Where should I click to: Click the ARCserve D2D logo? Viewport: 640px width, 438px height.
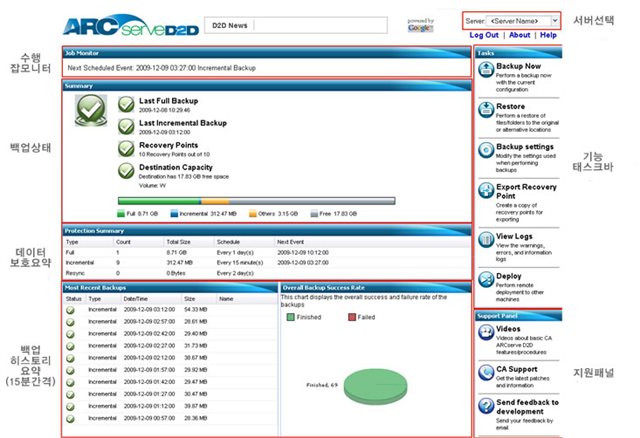click(131, 25)
